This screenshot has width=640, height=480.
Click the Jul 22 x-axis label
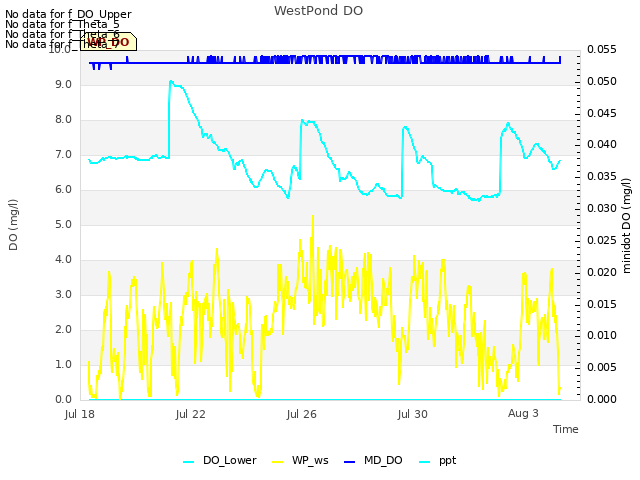tap(191, 414)
